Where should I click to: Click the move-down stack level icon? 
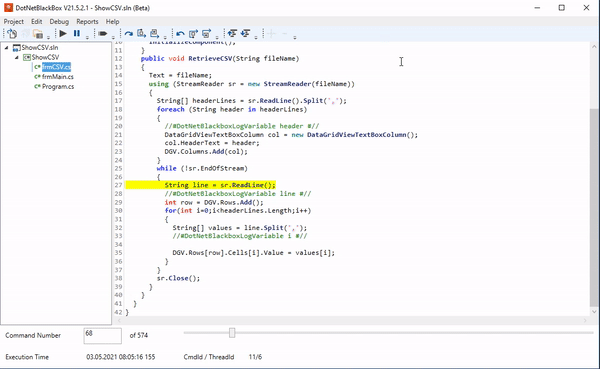click(x=245, y=34)
